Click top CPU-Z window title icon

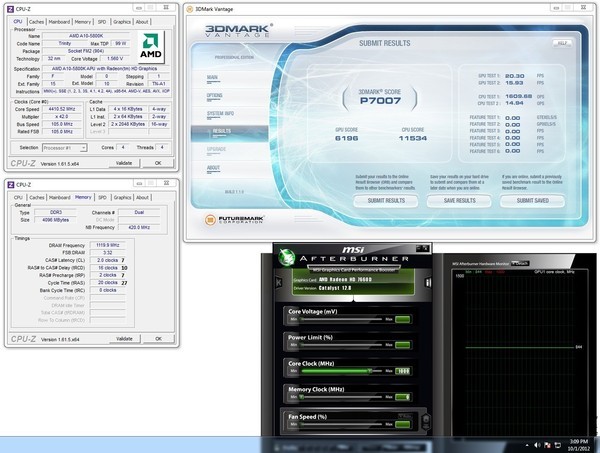pyautogui.click(x=11, y=9)
